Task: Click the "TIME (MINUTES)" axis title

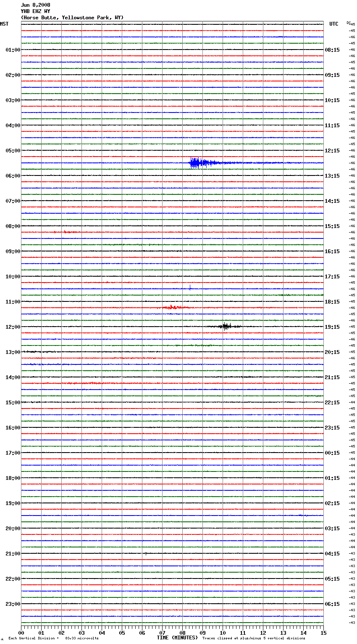Action: [x=177, y=638]
